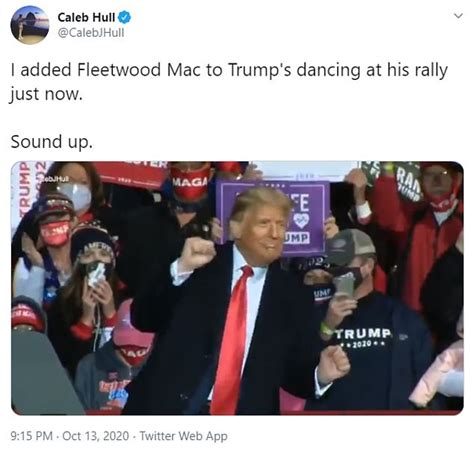
Task: Open the 9:15 PM timestamp link
Action: tap(31, 436)
